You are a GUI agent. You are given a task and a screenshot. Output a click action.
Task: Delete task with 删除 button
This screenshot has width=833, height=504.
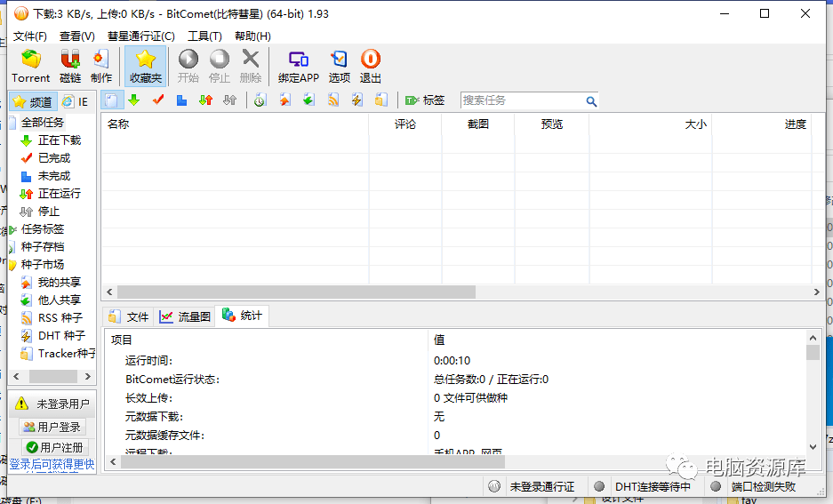click(251, 67)
